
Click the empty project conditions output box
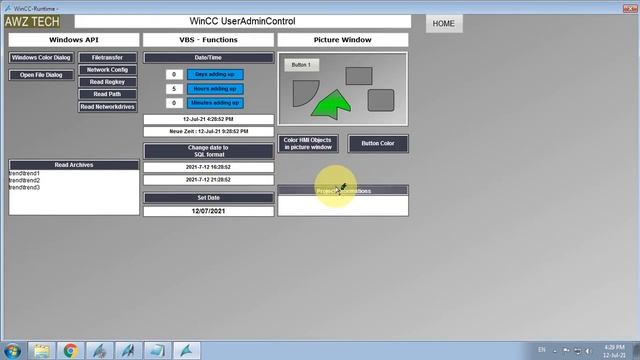click(343, 206)
